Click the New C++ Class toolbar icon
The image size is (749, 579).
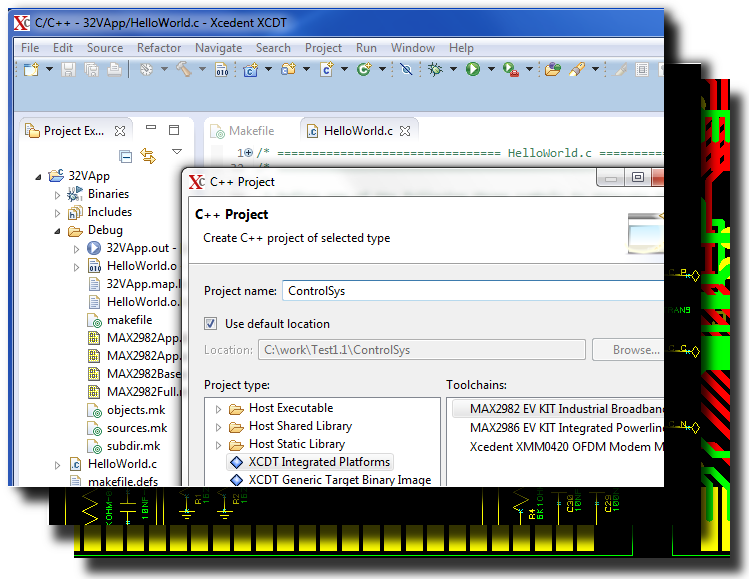tap(251, 70)
